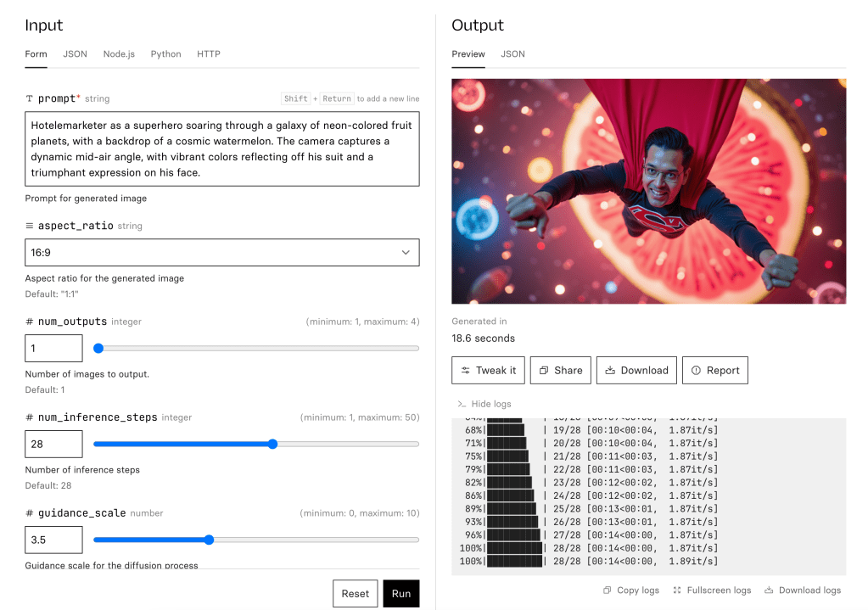Collapse logs with Hide logs
868x610 pixels.
click(x=484, y=404)
